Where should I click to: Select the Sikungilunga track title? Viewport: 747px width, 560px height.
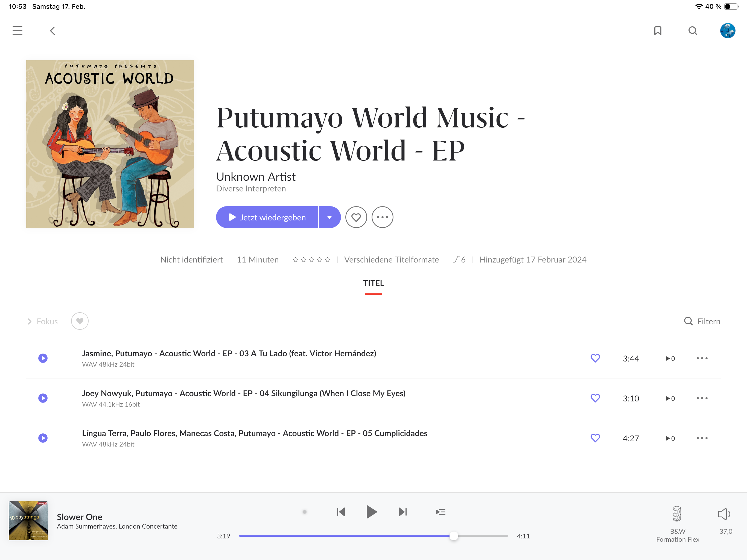click(x=243, y=393)
